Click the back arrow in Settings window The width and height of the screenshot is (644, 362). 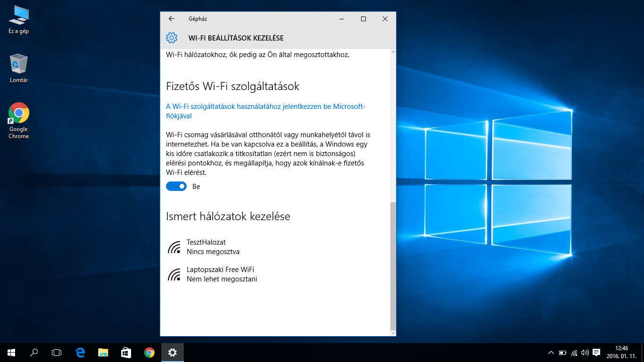coord(172,19)
